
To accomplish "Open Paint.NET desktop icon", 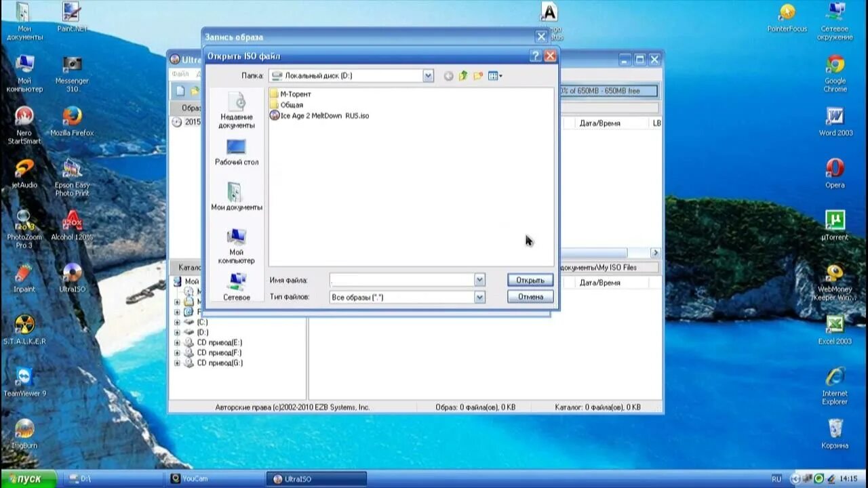I will [72, 18].
